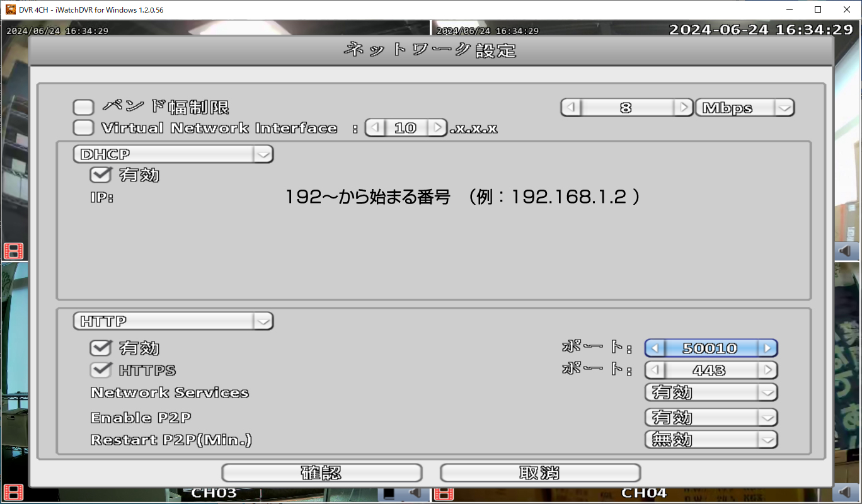Click the 2024-06-24 16:34:29 clock display
Viewport: 862px width, 504px height.
(x=761, y=30)
